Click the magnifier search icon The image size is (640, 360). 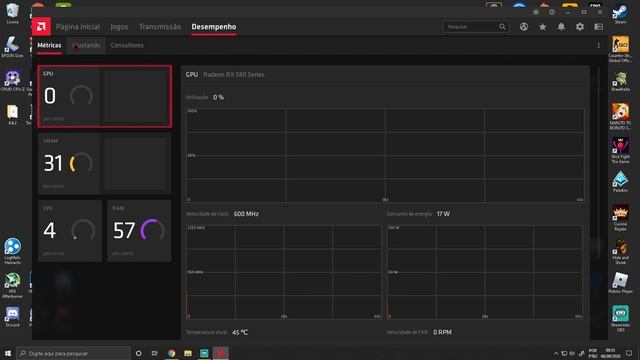502,27
